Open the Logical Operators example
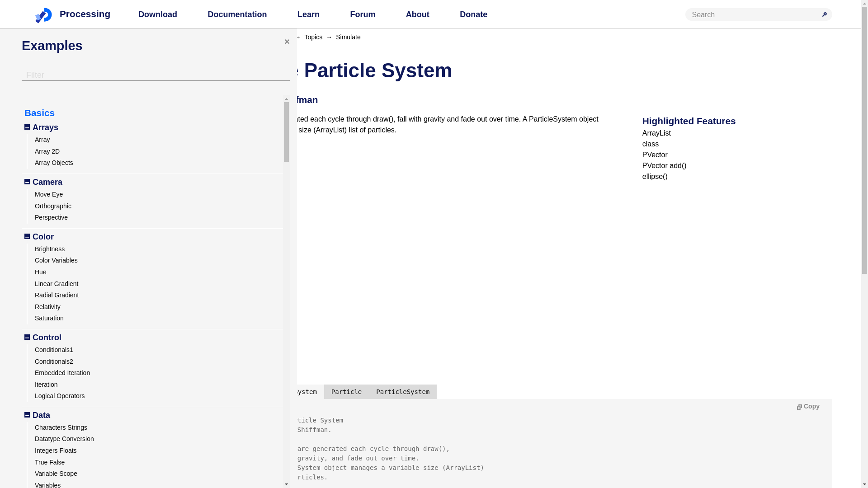 (60, 396)
